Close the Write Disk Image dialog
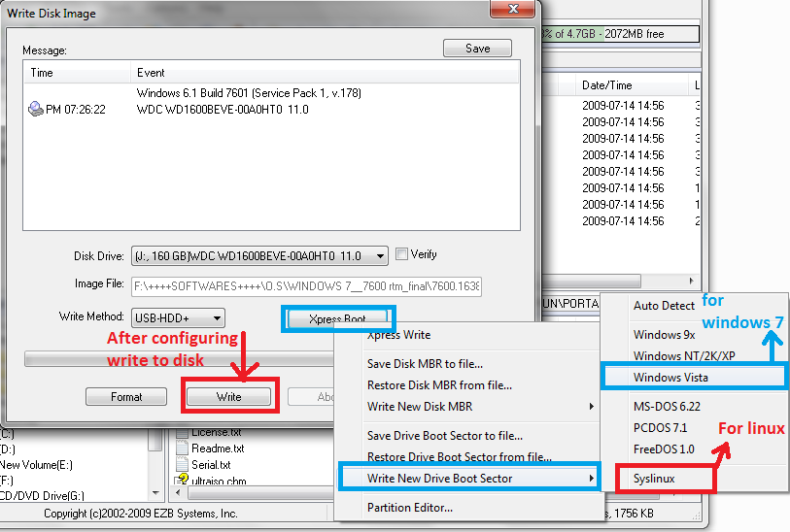This screenshot has width=790, height=532. tap(512, 9)
